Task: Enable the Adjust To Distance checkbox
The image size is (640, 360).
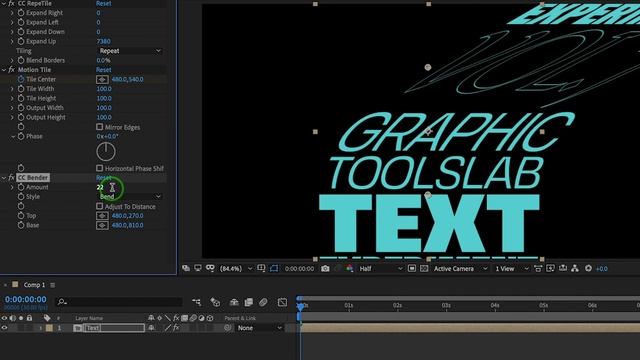Action: [100, 206]
